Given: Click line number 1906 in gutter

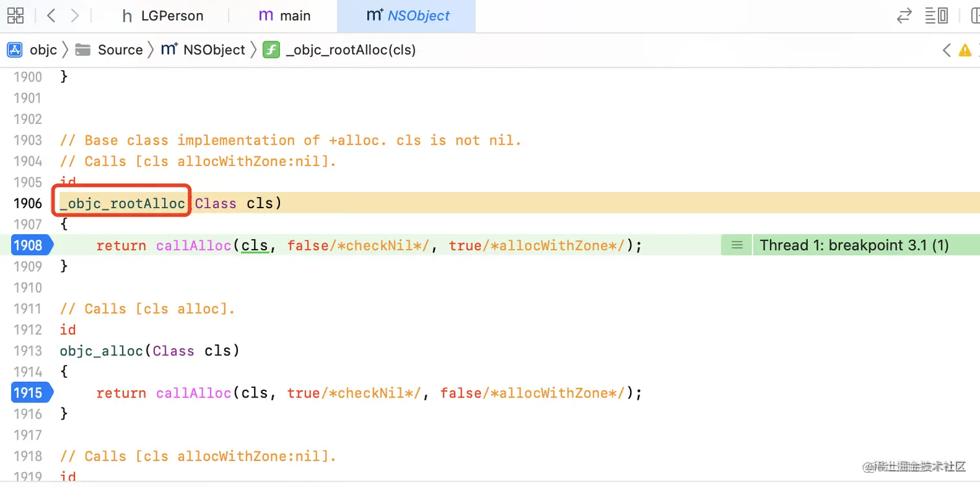Looking at the screenshot, I should (x=28, y=204).
